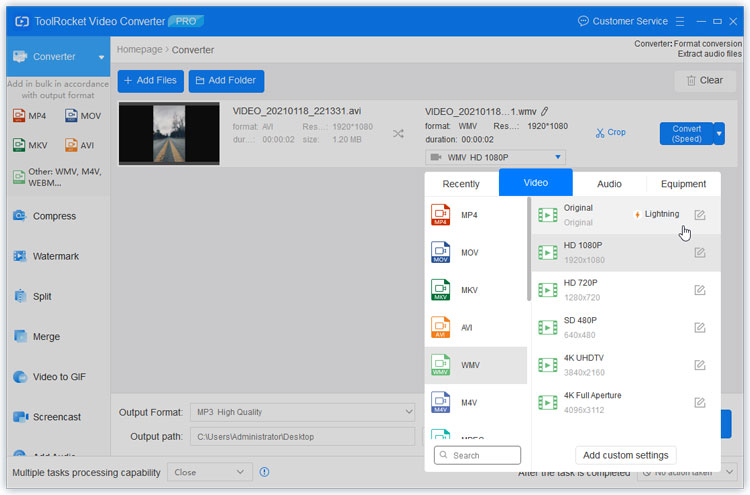
Task: Choose MOV quick format in sidebar
Action: click(x=83, y=116)
